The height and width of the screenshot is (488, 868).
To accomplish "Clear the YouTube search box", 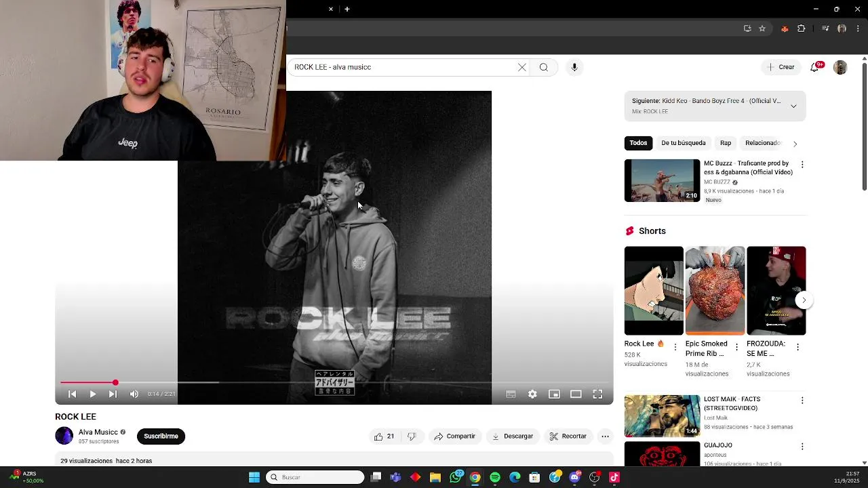I will (x=522, y=67).
